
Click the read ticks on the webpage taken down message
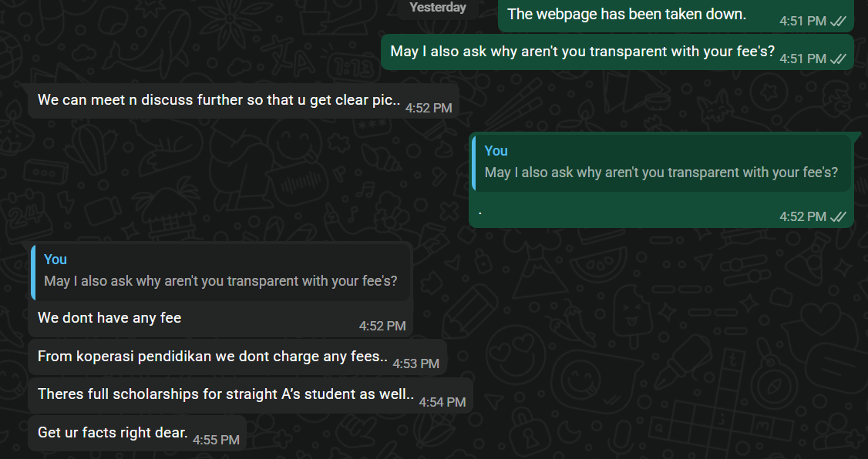click(838, 22)
